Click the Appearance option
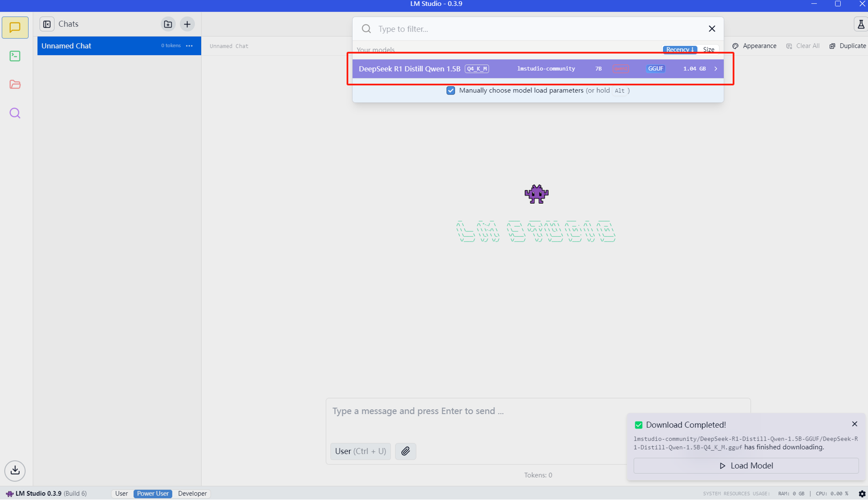Viewport: 868px width, 500px height. [755, 46]
